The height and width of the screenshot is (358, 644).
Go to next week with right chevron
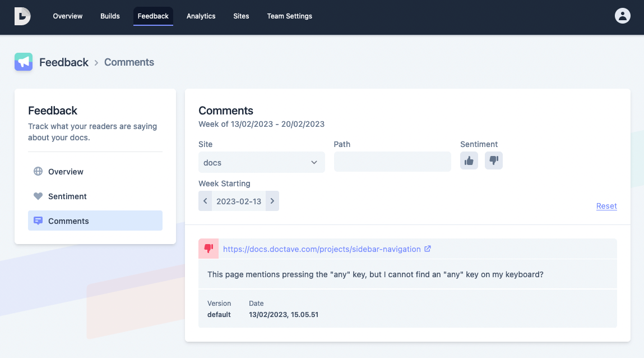click(272, 201)
